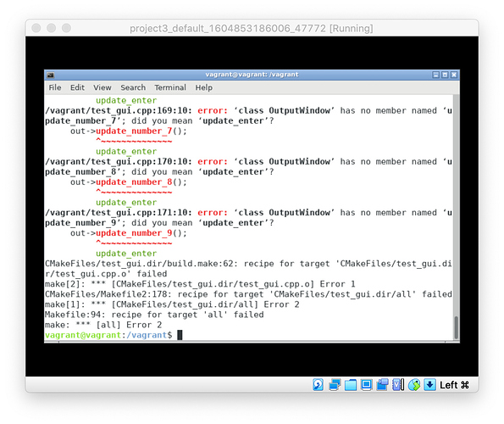Screen dimensions: 504x424
Task: Open the Help menu
Action: [204, 87]
